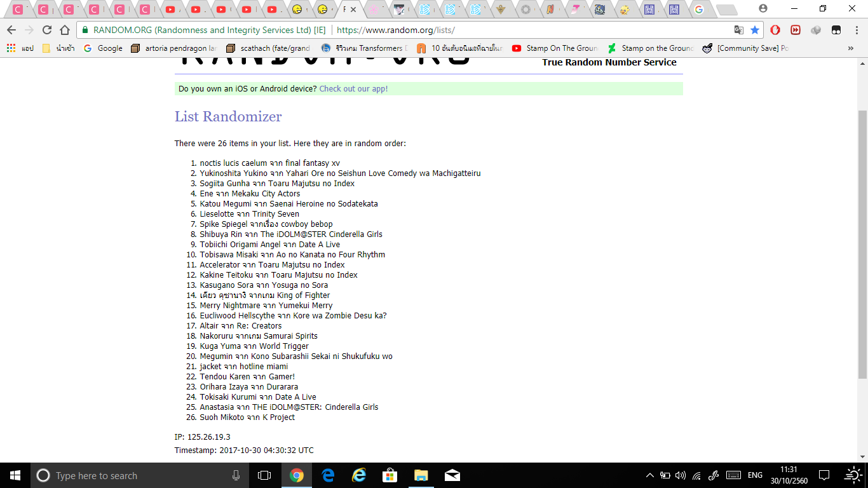Switch to the Google tab
868x488 pixels.
pyautogui.click(x=699, y=10)
